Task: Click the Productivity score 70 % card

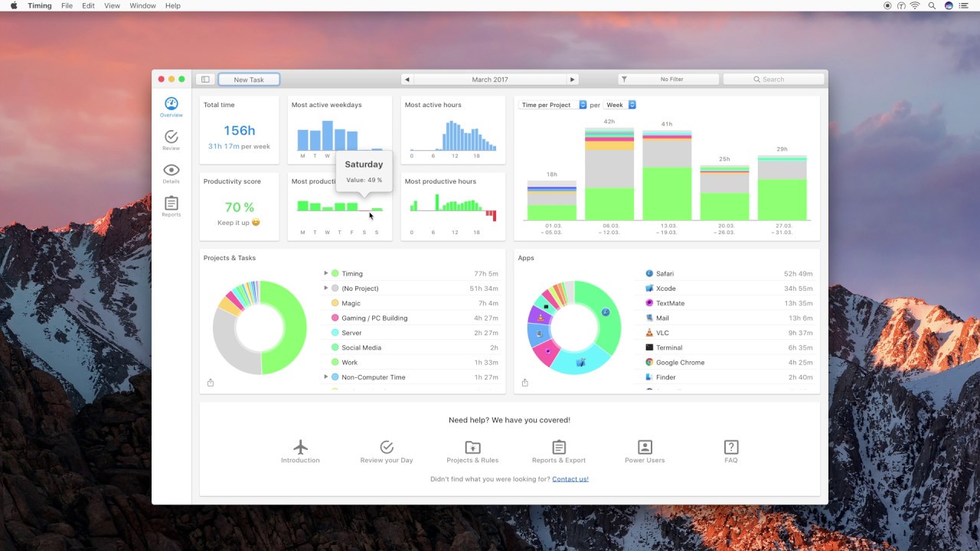Action: point(240,207)
